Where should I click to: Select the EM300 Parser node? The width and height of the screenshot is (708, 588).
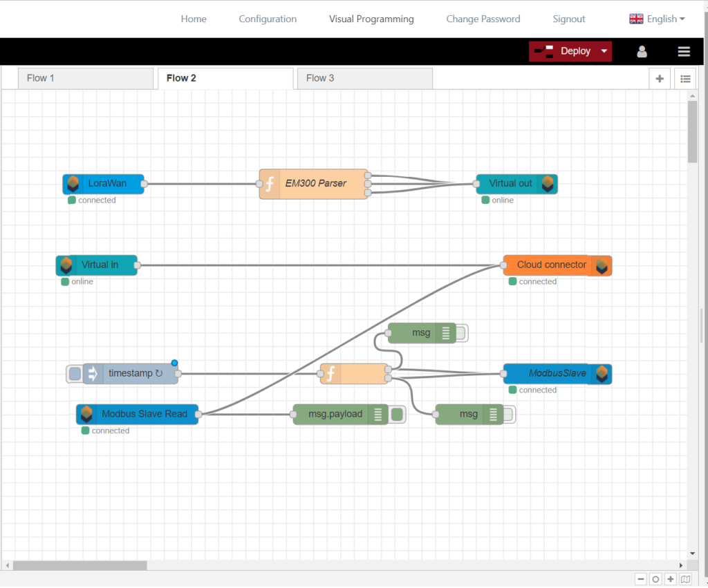(313, 184)
